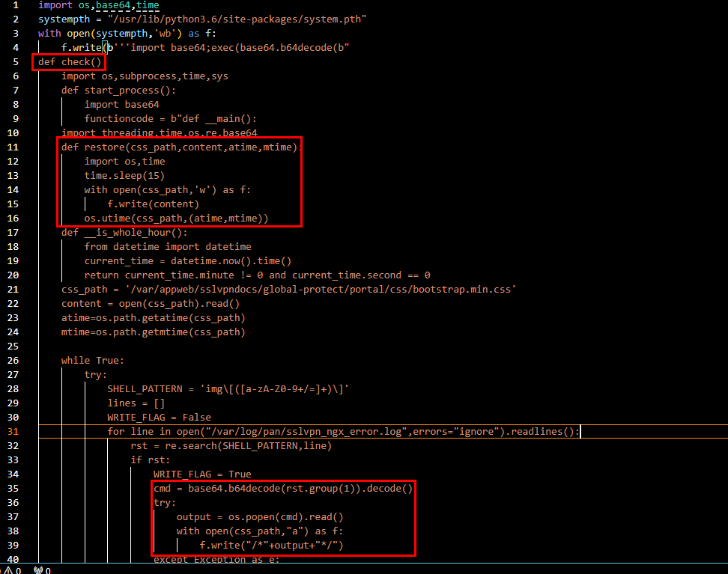Image resolution: width=728 pixels, height=574 pixels.
Task: Click 'with open(systempth,'wb') as f:' line
Action: pos(127,34)
